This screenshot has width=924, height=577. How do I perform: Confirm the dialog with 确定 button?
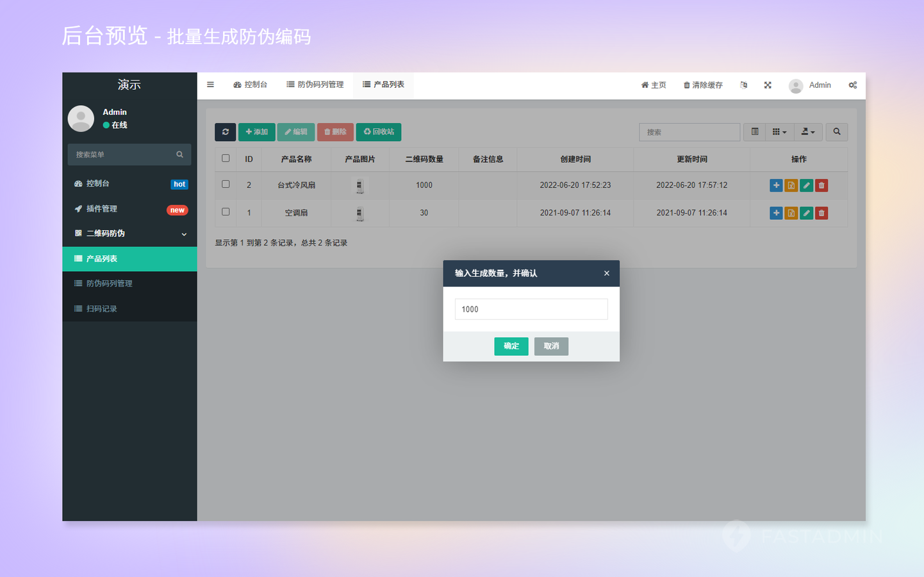[511, 346]
